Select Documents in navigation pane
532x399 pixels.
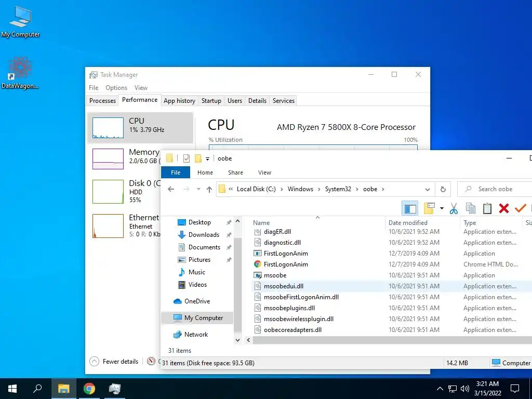204,247
